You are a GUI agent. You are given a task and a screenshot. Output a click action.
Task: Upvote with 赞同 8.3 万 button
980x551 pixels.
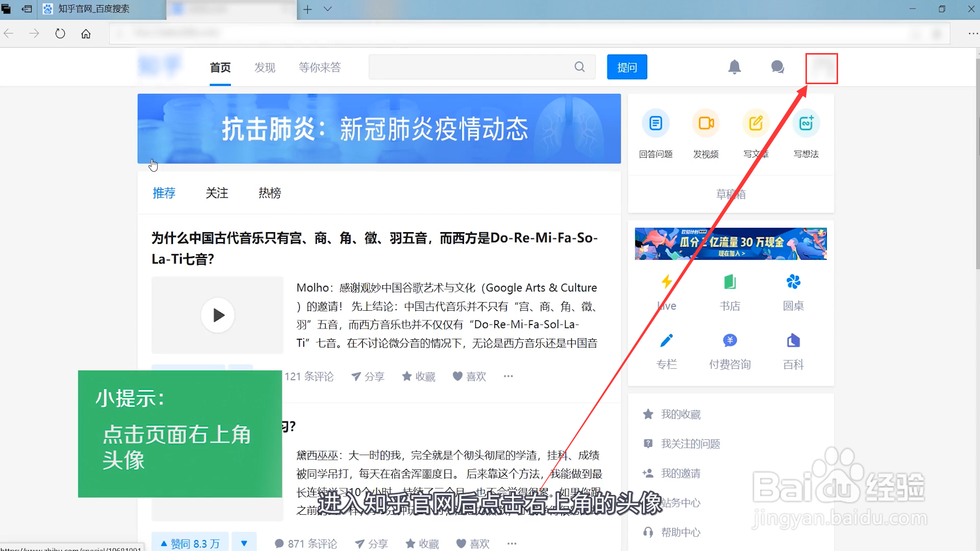190,543
